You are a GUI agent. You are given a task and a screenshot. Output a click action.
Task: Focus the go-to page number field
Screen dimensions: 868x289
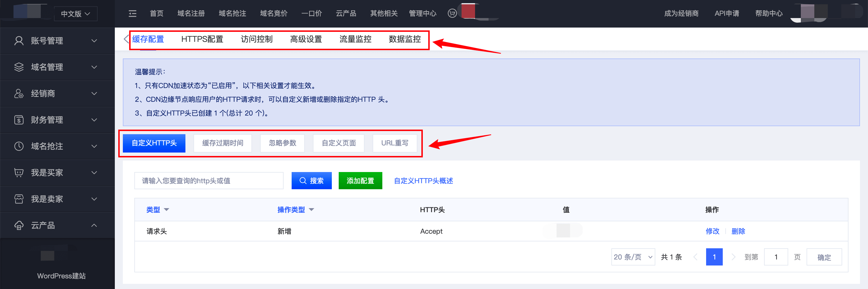tap(776, 257)
